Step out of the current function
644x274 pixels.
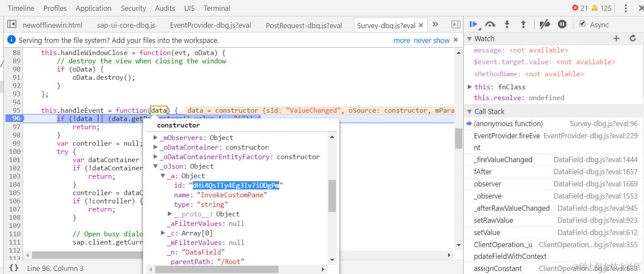tap(523, 25)
